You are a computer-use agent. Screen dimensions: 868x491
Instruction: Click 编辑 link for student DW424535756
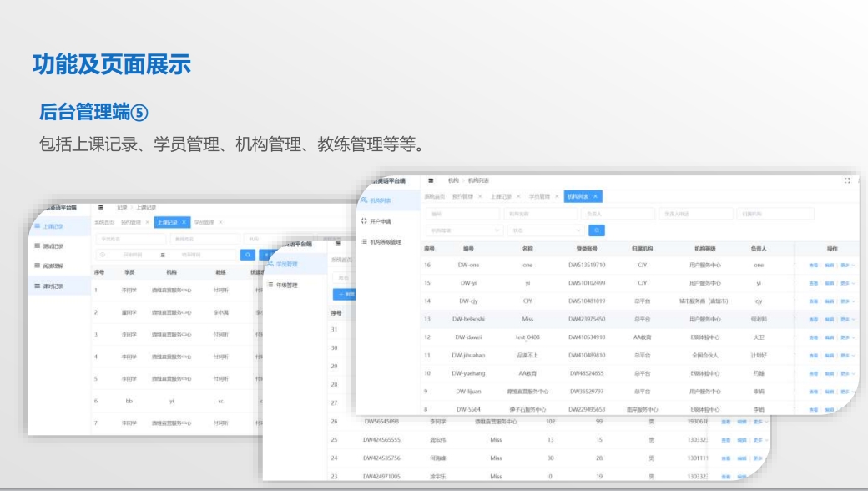click(x=742, y=458)
